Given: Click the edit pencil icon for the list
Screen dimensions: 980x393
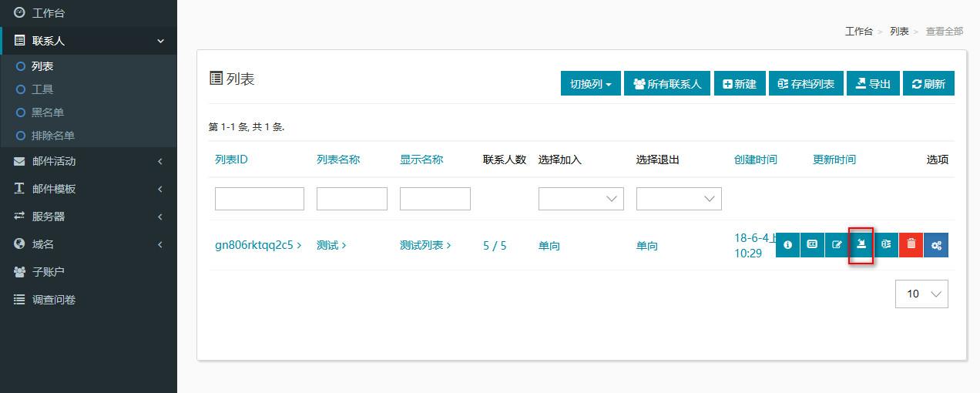Looking at the screenshot, I should (837, 245).
